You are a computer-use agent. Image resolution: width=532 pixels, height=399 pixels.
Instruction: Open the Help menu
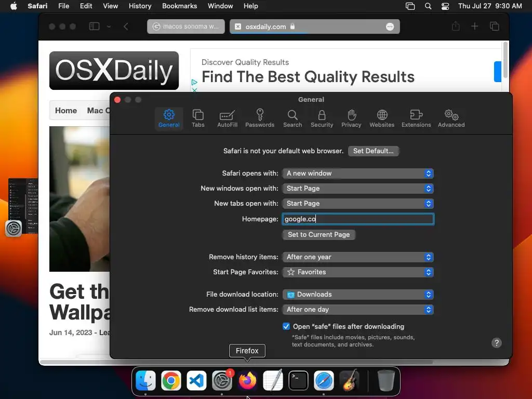click(x=251, y=6)
